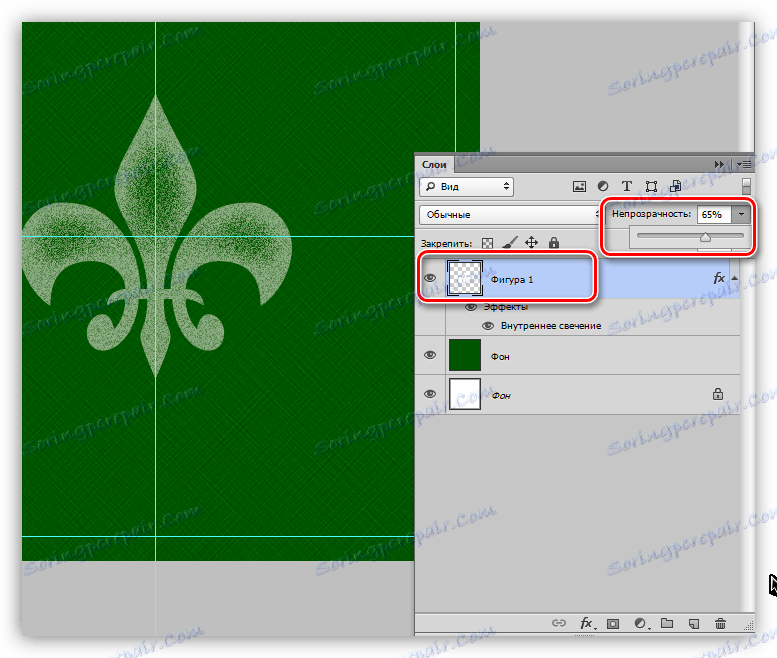This screenshot has width=777, height=658.
Task: Hide the locked italic Фон background layer
Action: 430,394
